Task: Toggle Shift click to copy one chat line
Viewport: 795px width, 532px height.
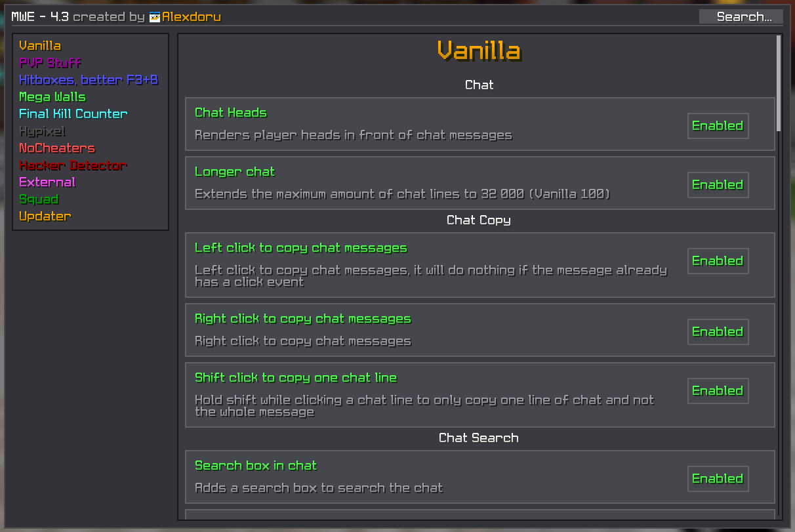Action: coord(718,390)
